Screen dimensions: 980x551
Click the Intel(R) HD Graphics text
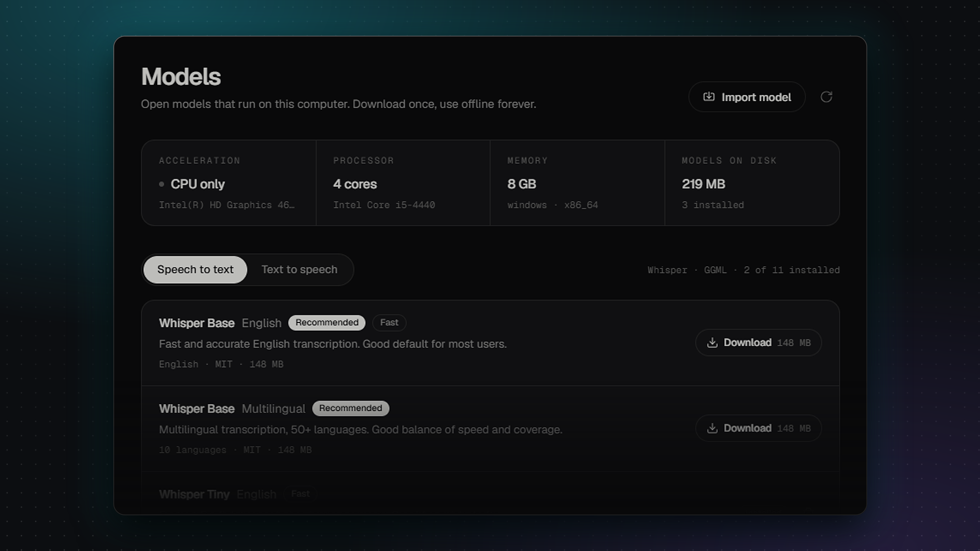pyautogui.click(x=227, y=205)
